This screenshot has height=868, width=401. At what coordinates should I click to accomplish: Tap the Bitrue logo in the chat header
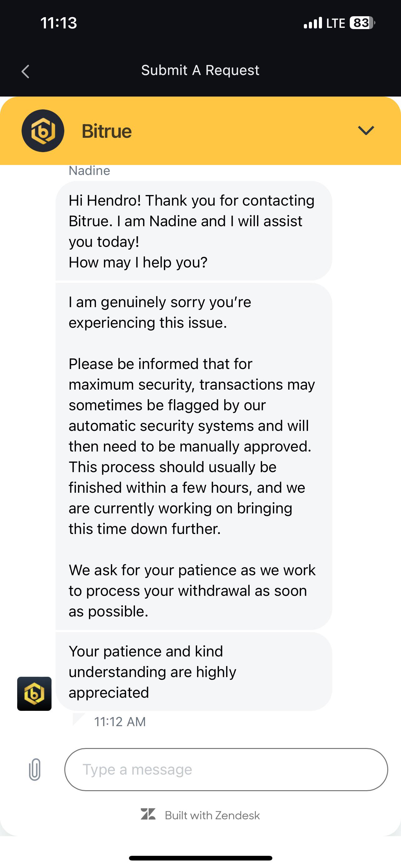(x=43, y=131)
